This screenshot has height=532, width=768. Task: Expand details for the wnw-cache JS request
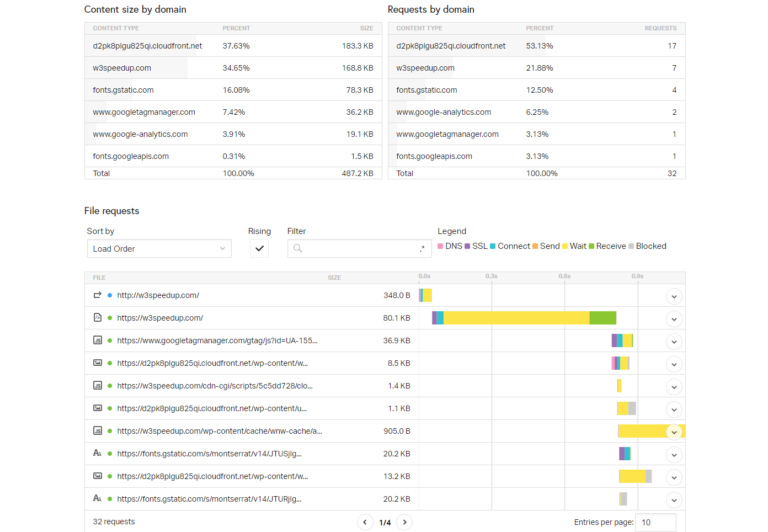(674, 432)
